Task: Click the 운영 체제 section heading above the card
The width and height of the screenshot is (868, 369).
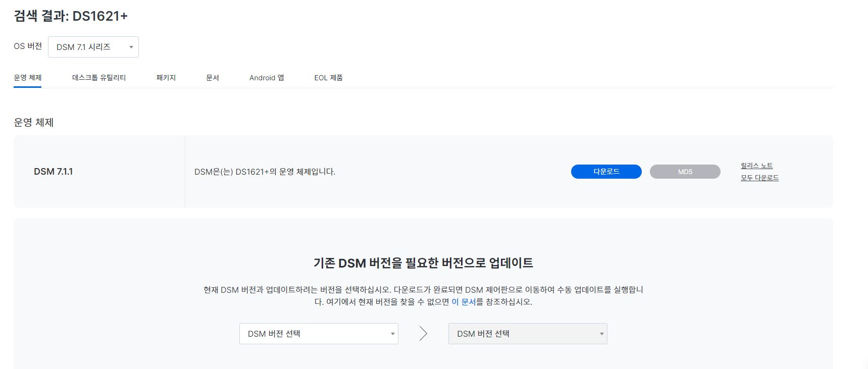Action: click(x=34, y=123)
